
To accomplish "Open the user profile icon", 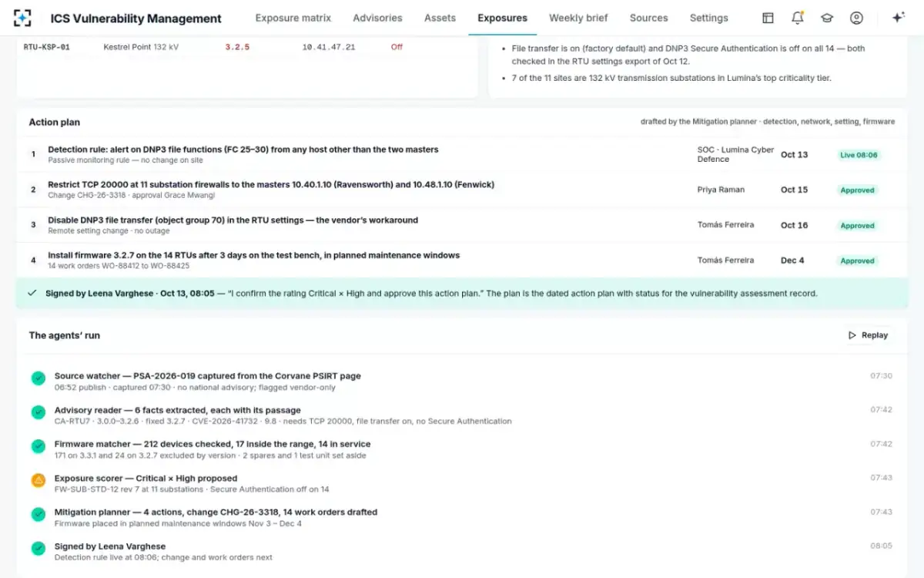I will point(856,18).
